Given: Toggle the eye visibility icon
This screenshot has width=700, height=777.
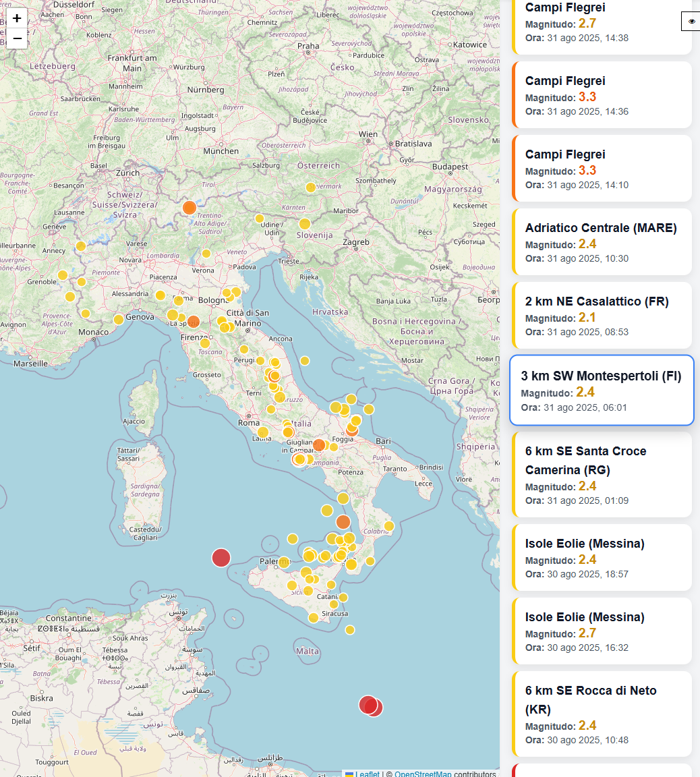Looking at the screenshot, I should [x=691, y=22].
